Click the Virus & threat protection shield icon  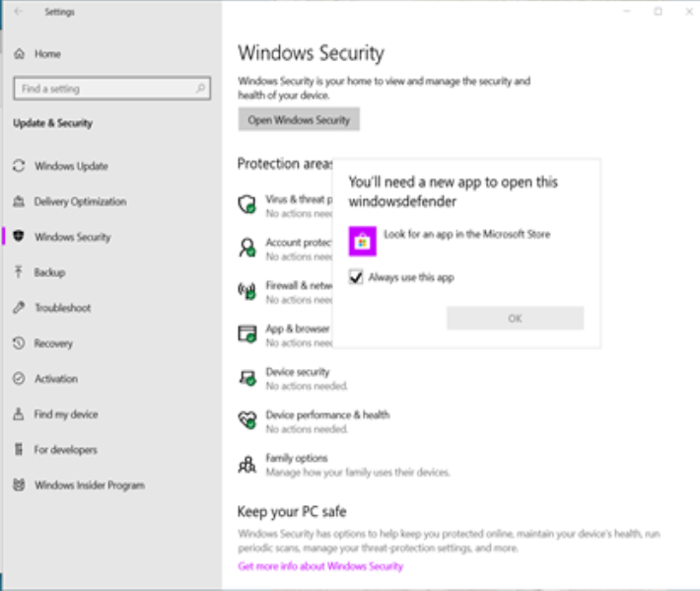pyautogui.click(x=246, y=204)
